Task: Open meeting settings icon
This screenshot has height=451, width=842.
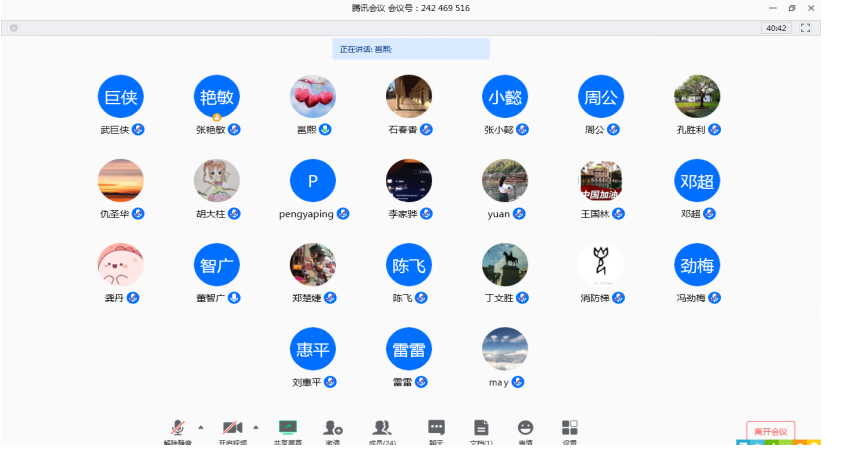Action: click(x=569, y=428)
